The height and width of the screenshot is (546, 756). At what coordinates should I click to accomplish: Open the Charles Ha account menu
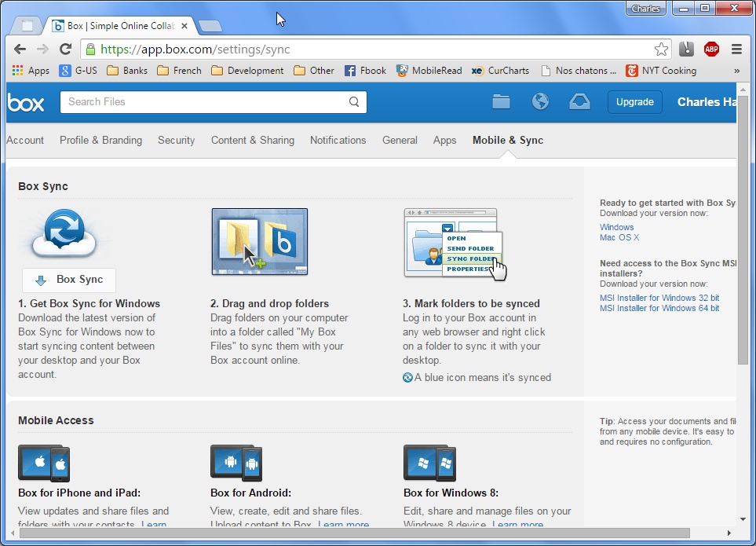707,102
